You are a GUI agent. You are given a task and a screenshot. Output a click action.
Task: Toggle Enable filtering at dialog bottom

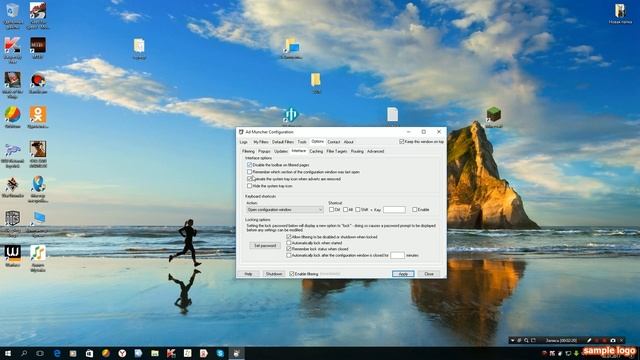292,274
